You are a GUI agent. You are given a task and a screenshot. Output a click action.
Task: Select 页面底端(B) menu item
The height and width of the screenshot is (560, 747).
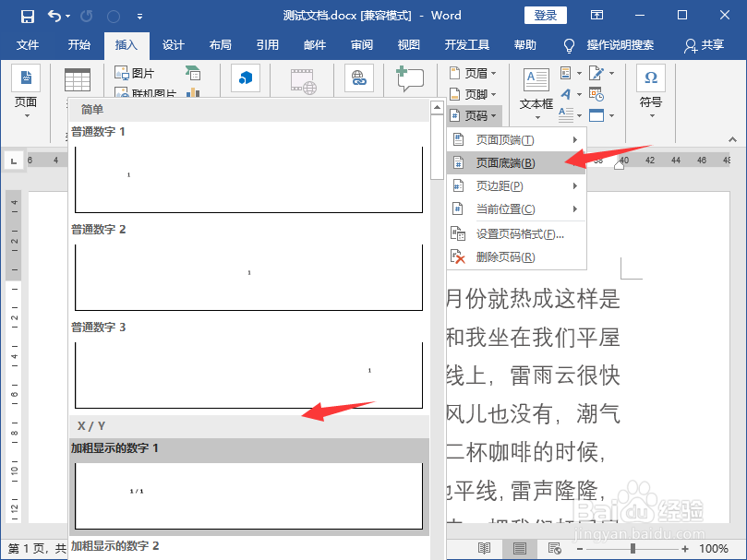(x=516, y=163)
